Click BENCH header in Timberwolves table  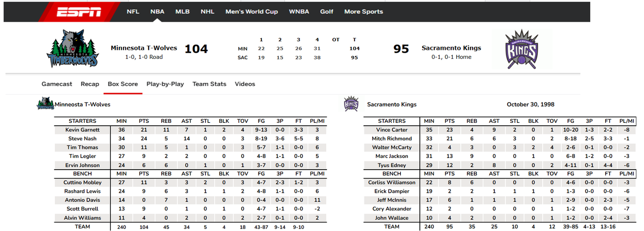pyautogui.click(x=83, y=174)
